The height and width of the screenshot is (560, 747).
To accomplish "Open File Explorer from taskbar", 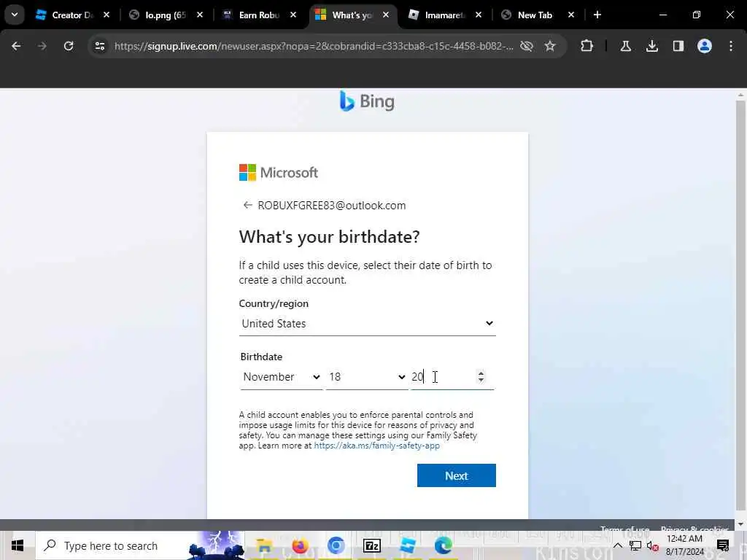I will (x=264, y=545).
